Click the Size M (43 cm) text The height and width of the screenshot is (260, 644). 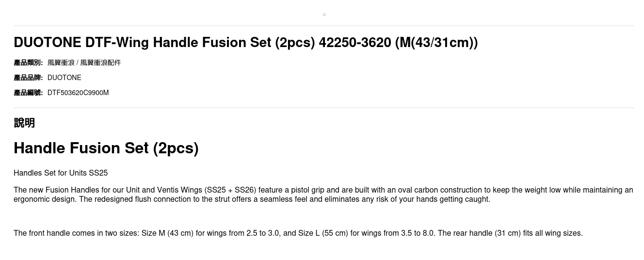(167, 233)
